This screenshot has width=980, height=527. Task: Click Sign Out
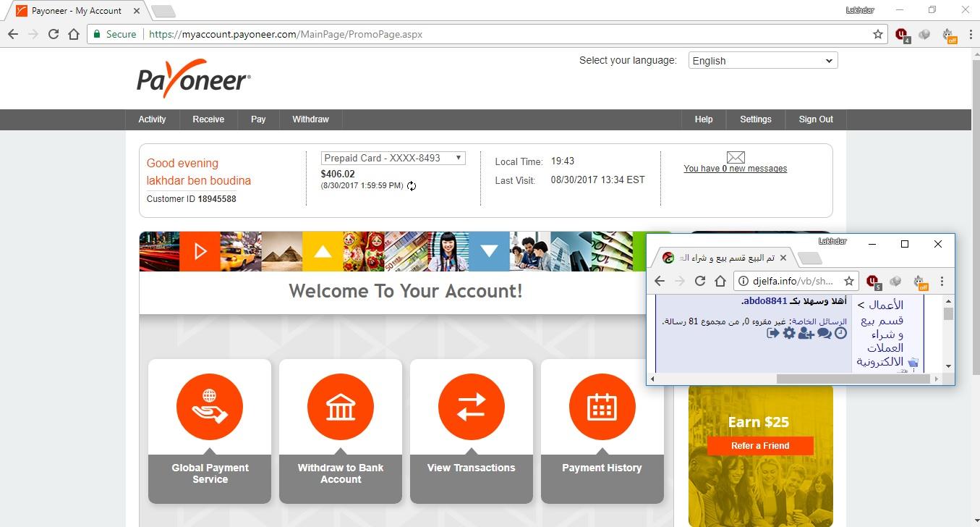tap(816, 119)
